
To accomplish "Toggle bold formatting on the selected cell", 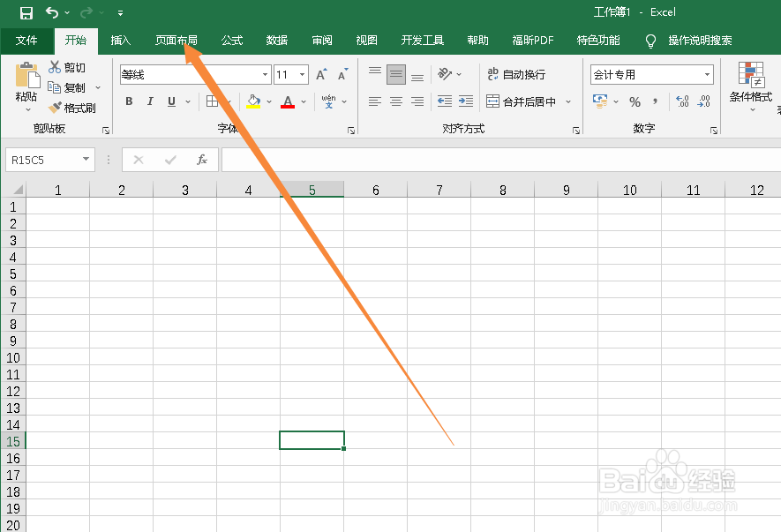I will 128,101.
